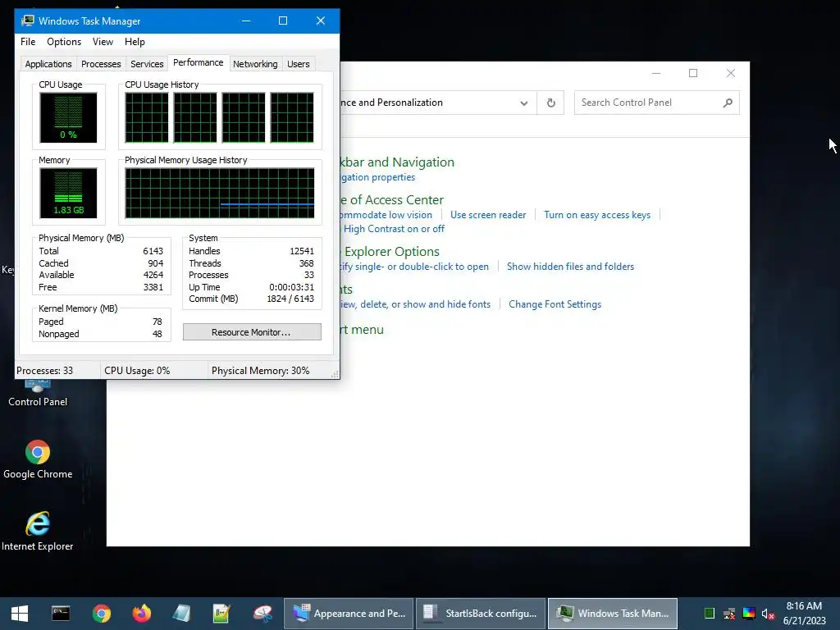Open the Change Font Settings link

coord(555,304)
